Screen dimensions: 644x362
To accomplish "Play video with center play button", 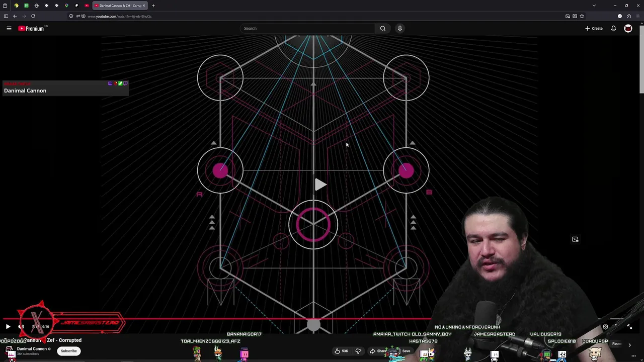I will (320, 185).
